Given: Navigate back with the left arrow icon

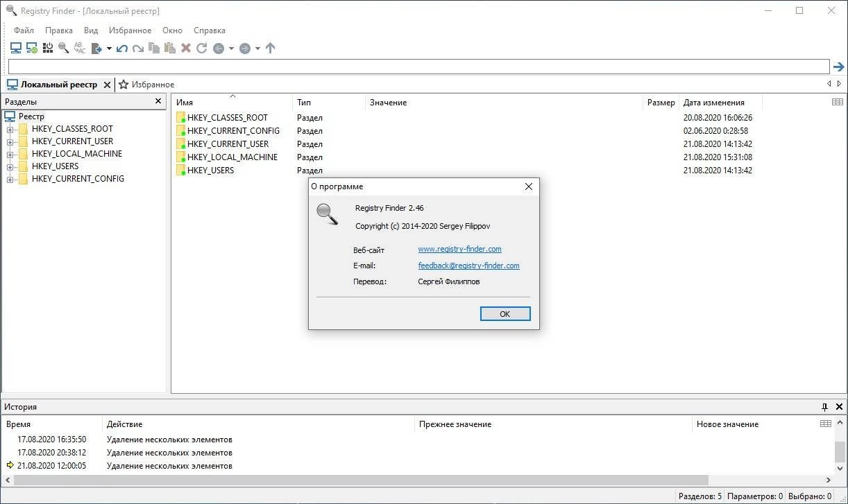Looking at the screenshot, I should [x=219, y=49].
